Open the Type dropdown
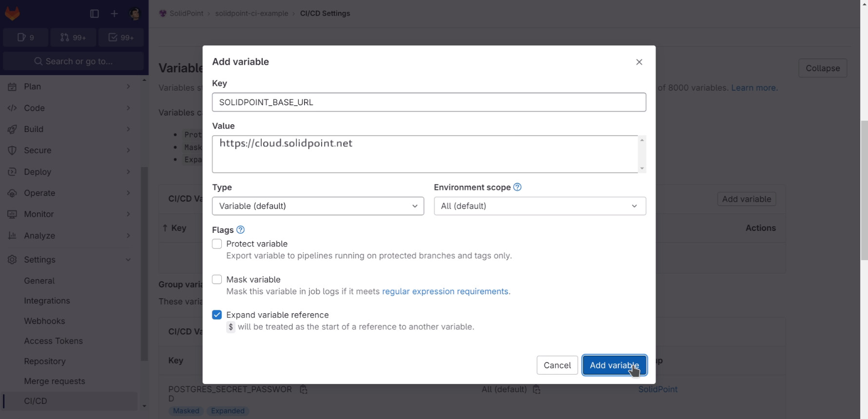The width and height of the screenshot is (868, 419). tap(318, 206)
